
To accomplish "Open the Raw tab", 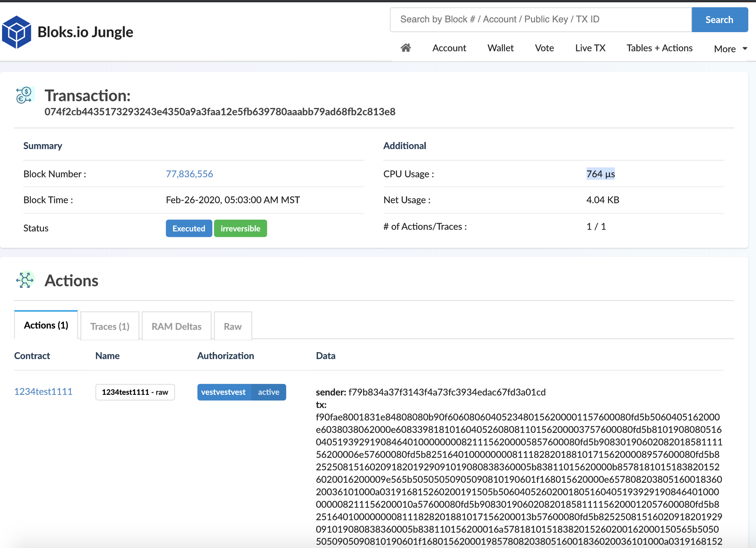I will 232,326.
